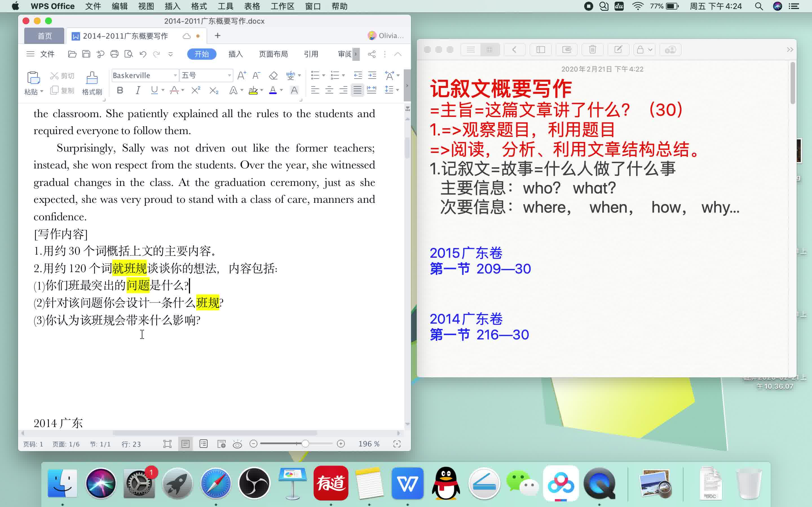The width and height of the screenshot is (812, 507).
Task: Select the Format Painter tool
Action: (x=92, y=83)
